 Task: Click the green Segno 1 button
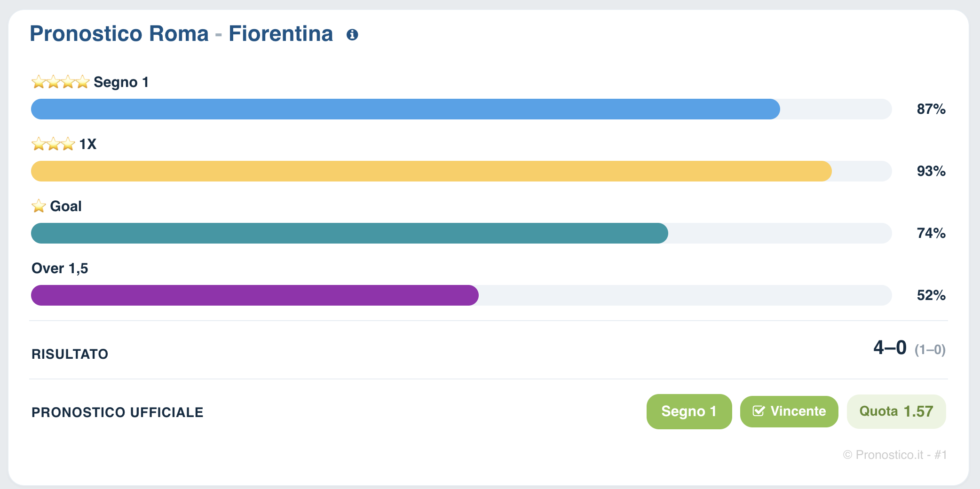[689, 411]
